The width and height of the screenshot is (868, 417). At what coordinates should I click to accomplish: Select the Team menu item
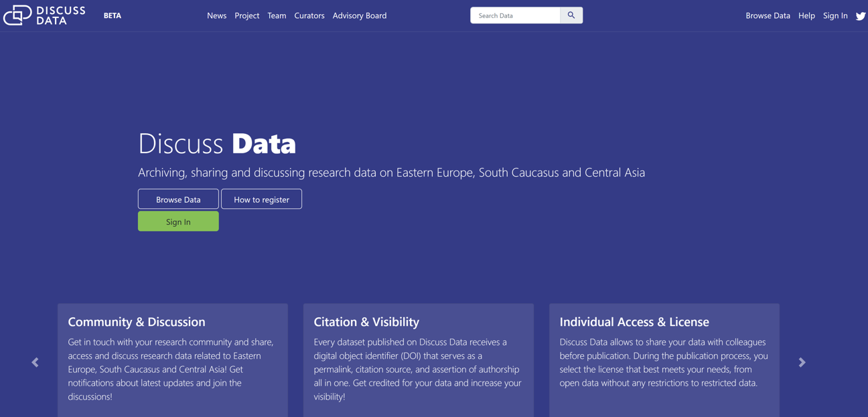point(277,15)
